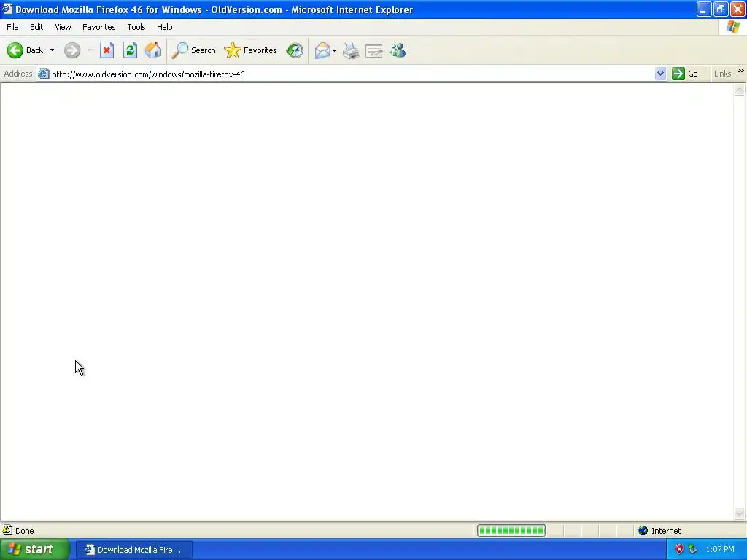Open the Favorites star toolbar button
Viewport: 747px width, 560px height.
tap(251, 50)
